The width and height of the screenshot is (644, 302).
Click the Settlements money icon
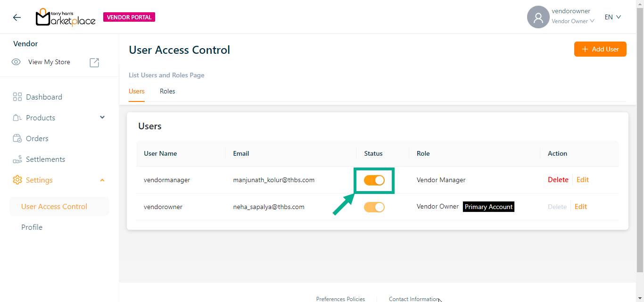(x=17, y=159)
